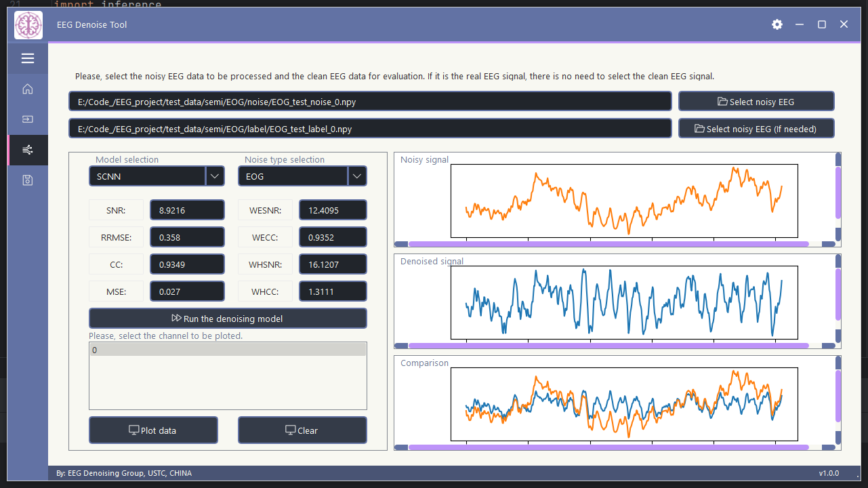Image resolution: width=868 pixels, height=488 pixels.
Task: Click horizontal scrollbar under Noisy signal plot
Action: [x=608, y=244]
